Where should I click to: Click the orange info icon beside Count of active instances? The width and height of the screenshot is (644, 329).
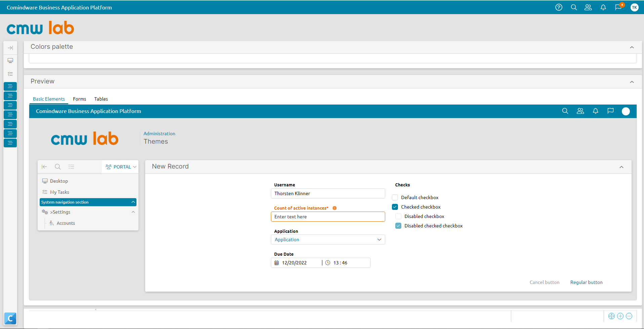coord(334,208)
